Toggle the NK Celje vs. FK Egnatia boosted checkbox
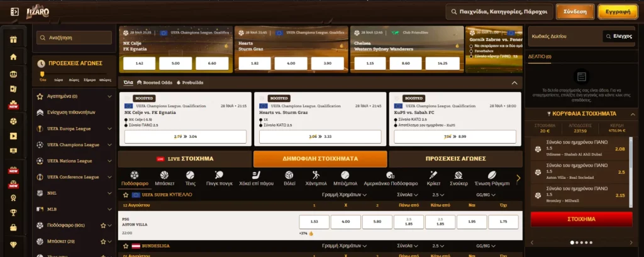This screenshot has height=257, width=644. point(127,98)
